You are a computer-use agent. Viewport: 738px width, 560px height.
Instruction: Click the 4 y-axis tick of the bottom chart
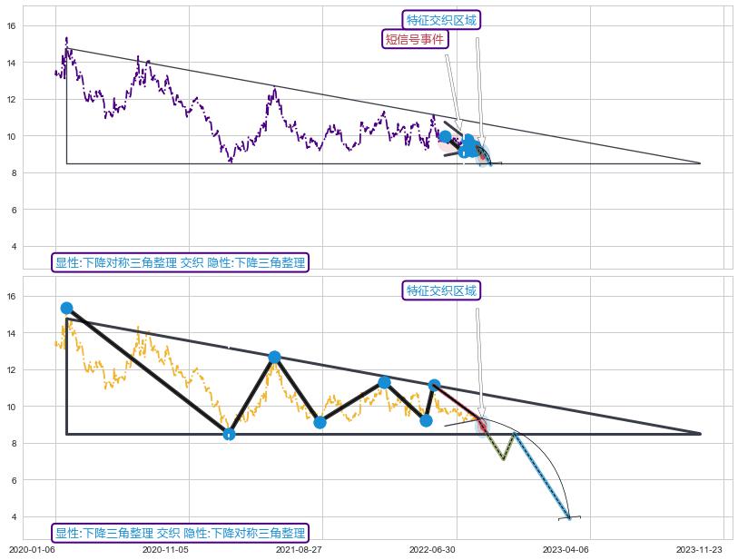click(36, 516)
